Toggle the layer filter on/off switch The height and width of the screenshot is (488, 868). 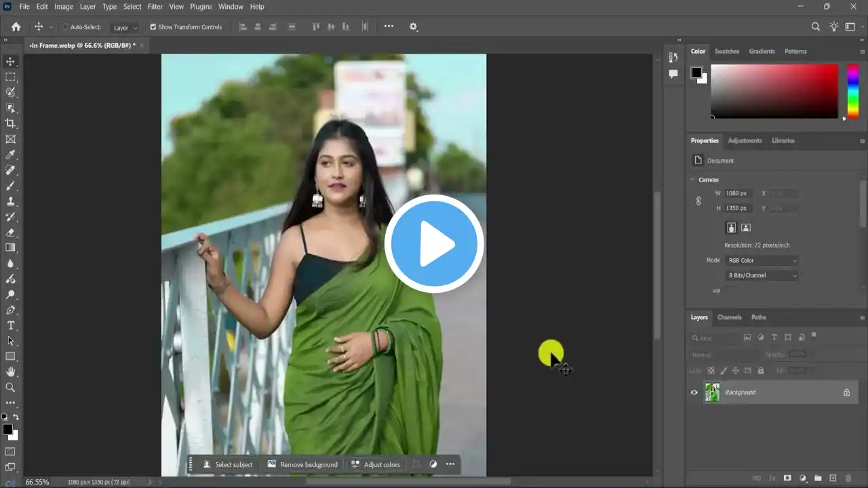click(x=814, y=335)
